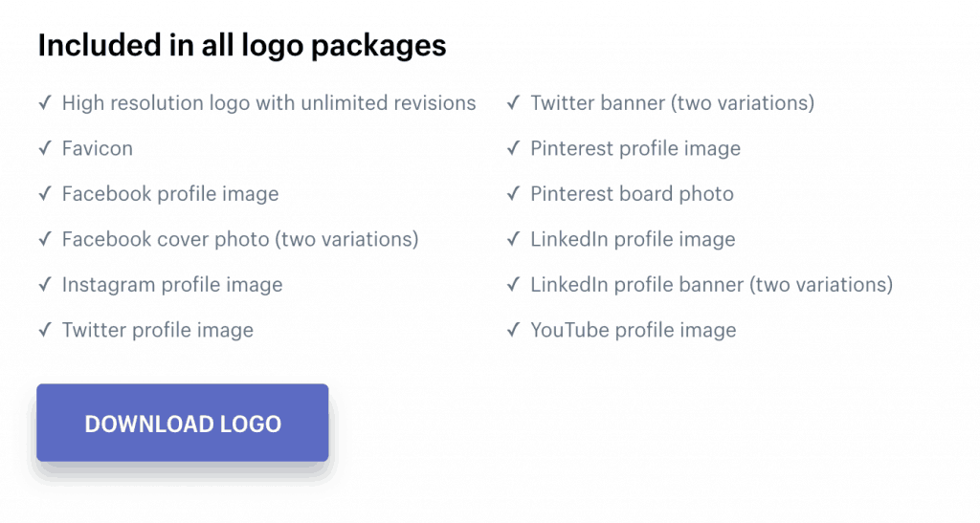Select the 'High resolution logo with unlimited revisions' text
Viewport: 980px width, 523px height.
pyautogui.click(x=269, y=103)
